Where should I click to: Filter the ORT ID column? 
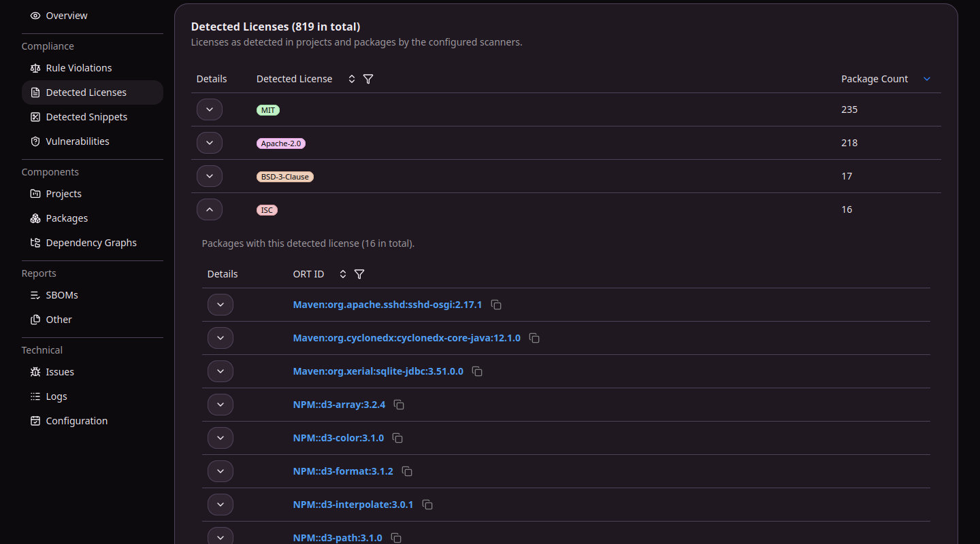pos(359,274)
